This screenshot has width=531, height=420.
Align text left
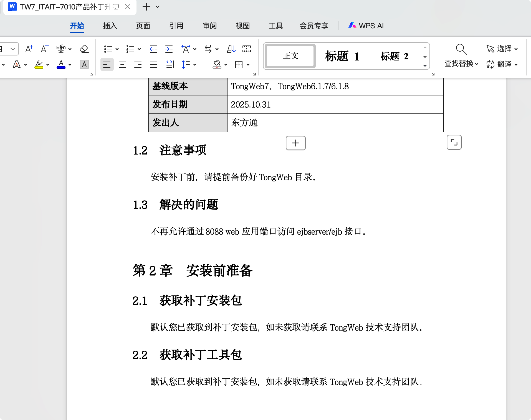click(107, 65)
